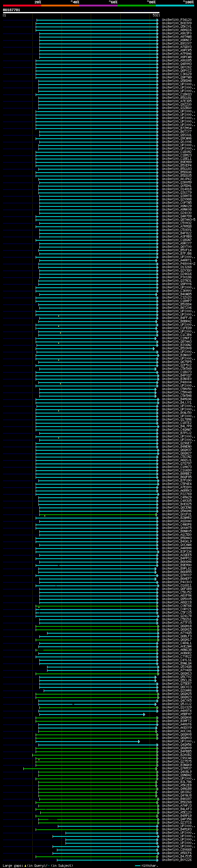Click the UniRef100_B8MBE7 entry
The image size is (197, 868).
point(177,474)
